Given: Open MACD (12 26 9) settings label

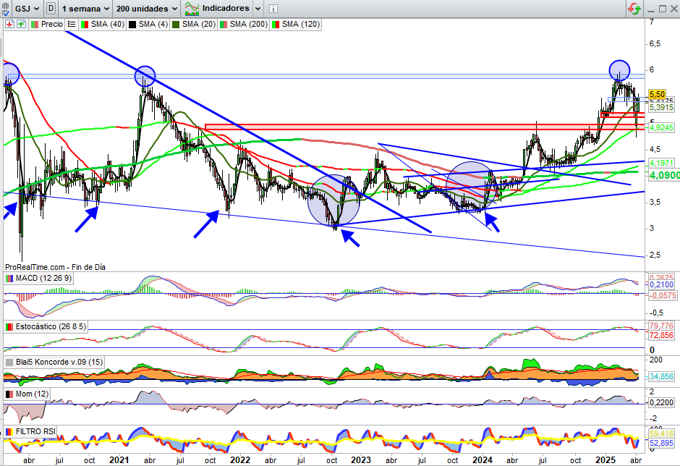Looking at the screenshot, I should 43,278.
